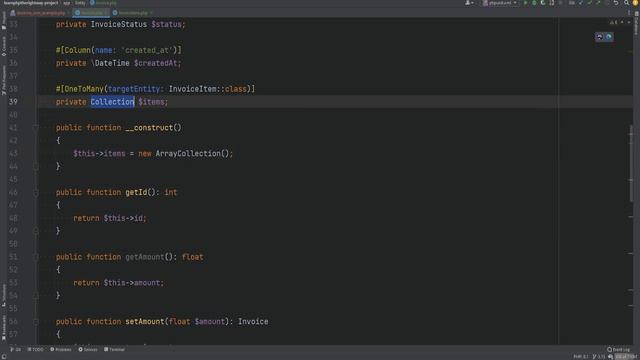Open file in second browser icon
The height and width of the screenshot is (360, 640).
609,37
